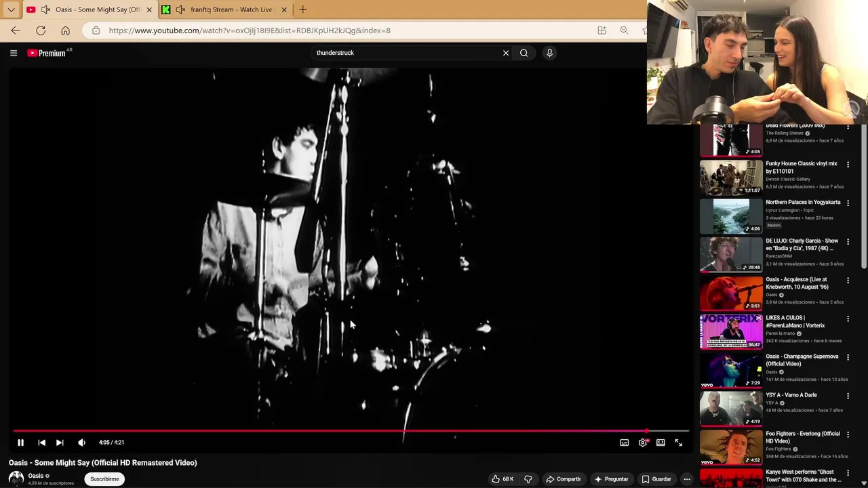Mute the Oasis tab audio

click(45, 9)
